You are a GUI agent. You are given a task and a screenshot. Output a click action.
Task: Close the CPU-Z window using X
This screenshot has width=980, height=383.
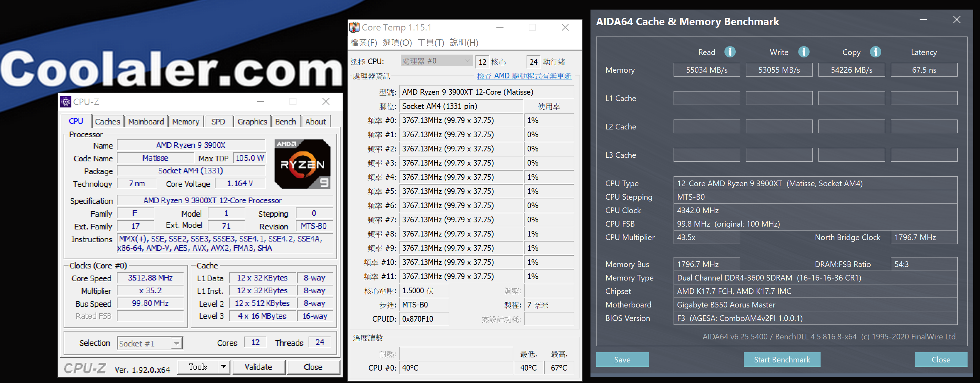pyautogui.click(x=326, y=101)
